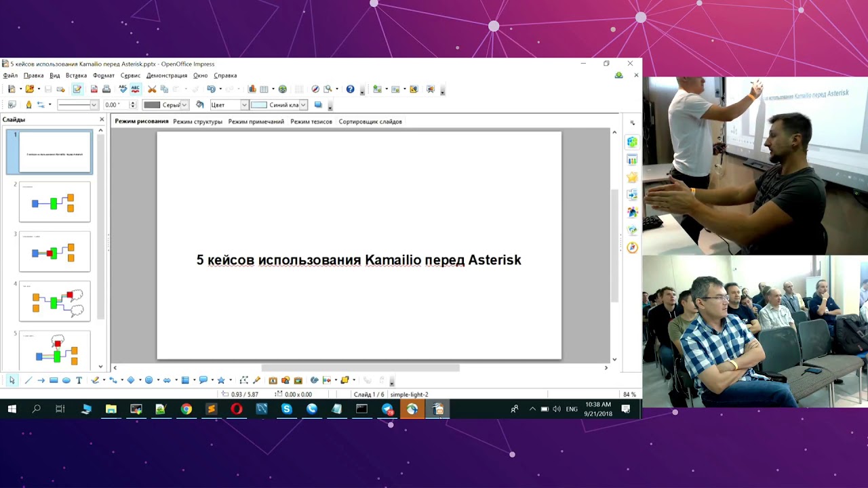The width and height of the screenshot is (868, 488).
Task: Expand the stars tool dropdown arrow
Action: tap(231, 380)
